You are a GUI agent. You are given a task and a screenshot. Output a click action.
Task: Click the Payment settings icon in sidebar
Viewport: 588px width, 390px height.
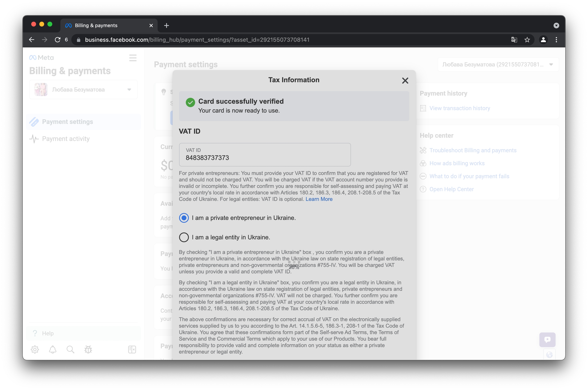click(x=34, y=122)
